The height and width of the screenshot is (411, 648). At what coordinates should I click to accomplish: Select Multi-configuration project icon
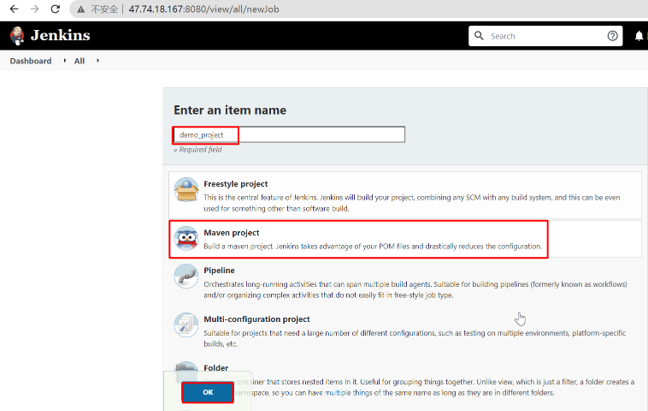pyautogui.click(x=186, y=325)
